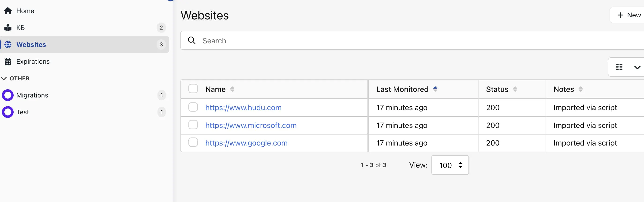
Task: Select the microsoft.com row checkbox
Action: tap(193, 125)
